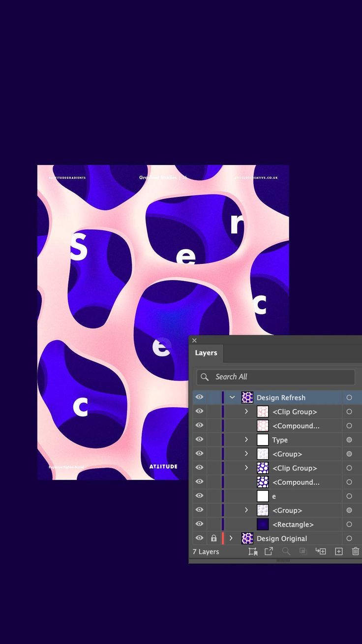The image size is (362, 644).
Task: Select the large letter S on the poster
Action: tap(78, 247)
